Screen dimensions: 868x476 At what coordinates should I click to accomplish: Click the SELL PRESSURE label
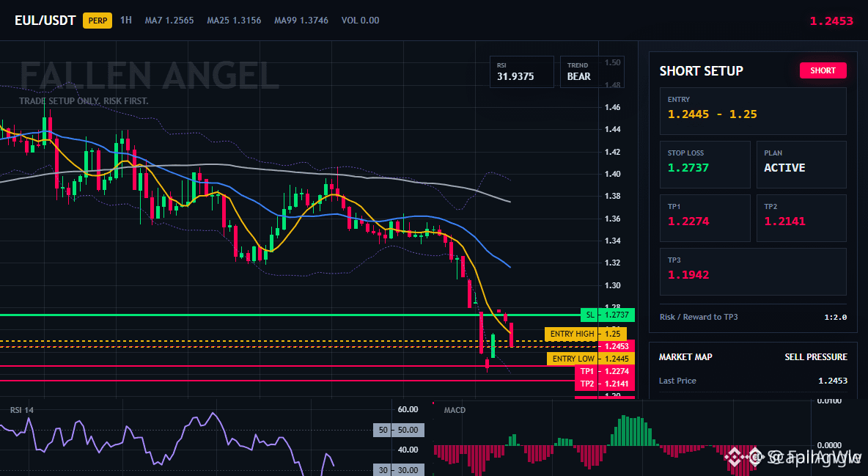[816, 357]
